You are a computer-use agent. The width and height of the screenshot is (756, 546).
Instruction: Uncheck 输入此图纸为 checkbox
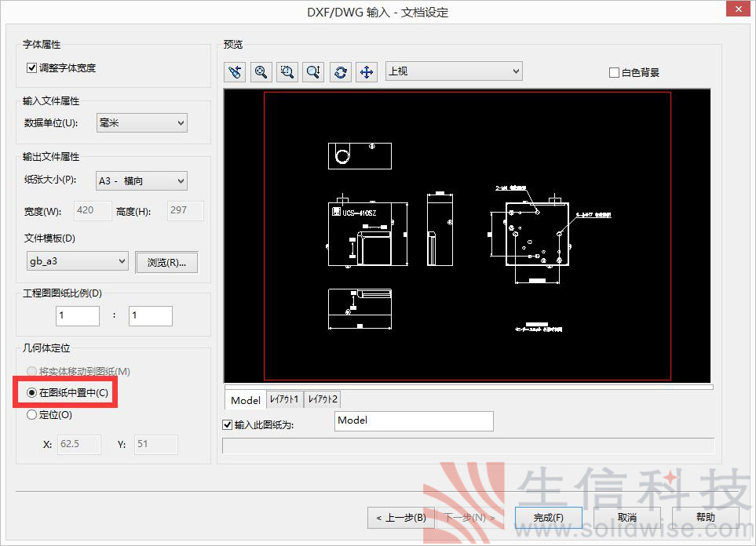pos(228,424)
